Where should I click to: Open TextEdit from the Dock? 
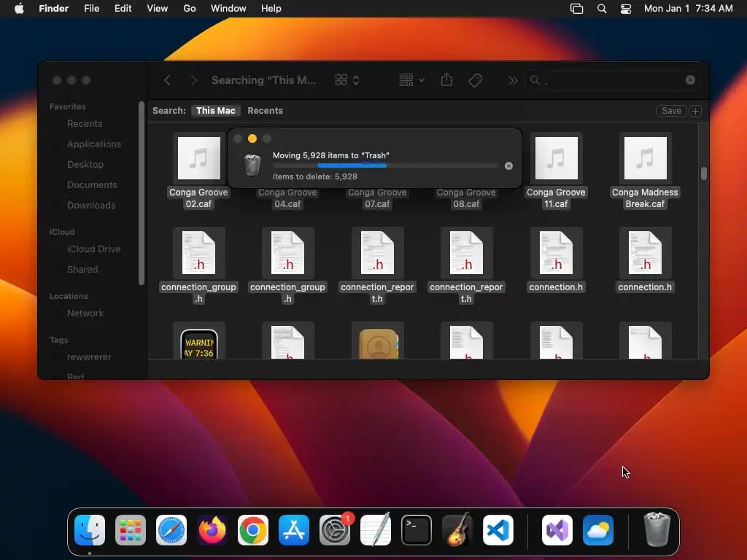(376, 530)
